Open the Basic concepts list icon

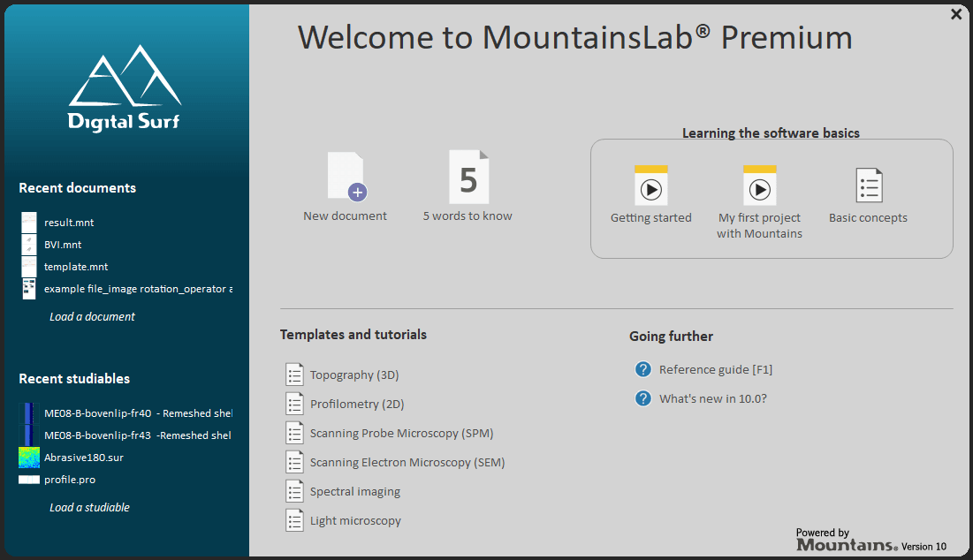(869, 185)
